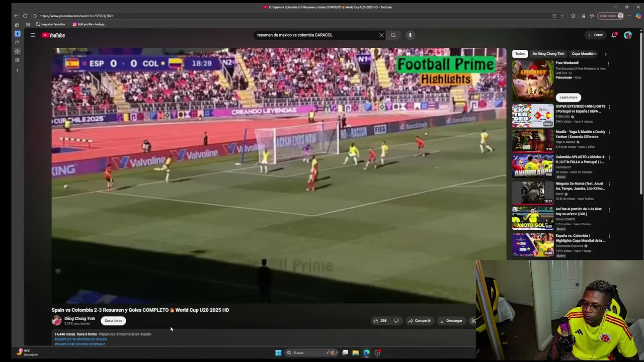Open the Crear create menu

coord(595,35)
